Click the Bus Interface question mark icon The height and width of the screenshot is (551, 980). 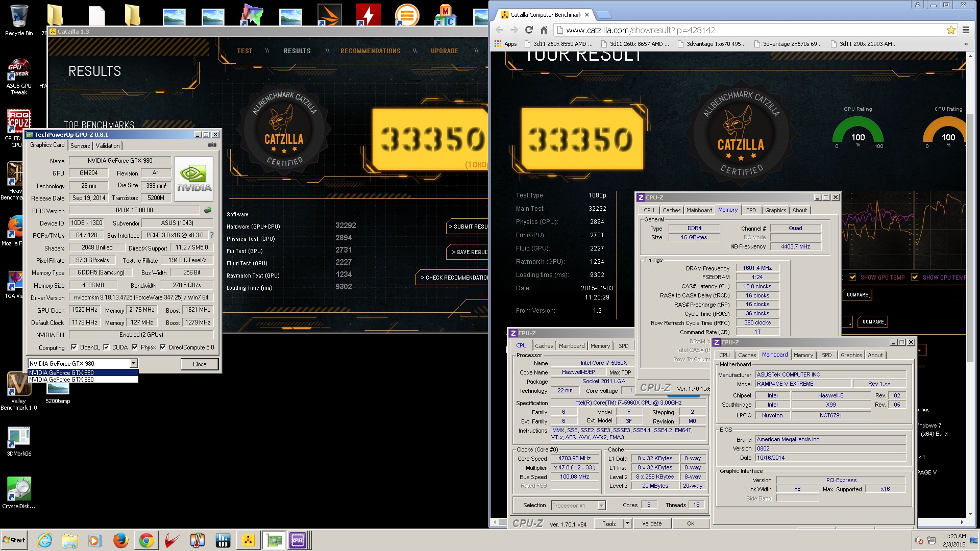tap(212, 235)
